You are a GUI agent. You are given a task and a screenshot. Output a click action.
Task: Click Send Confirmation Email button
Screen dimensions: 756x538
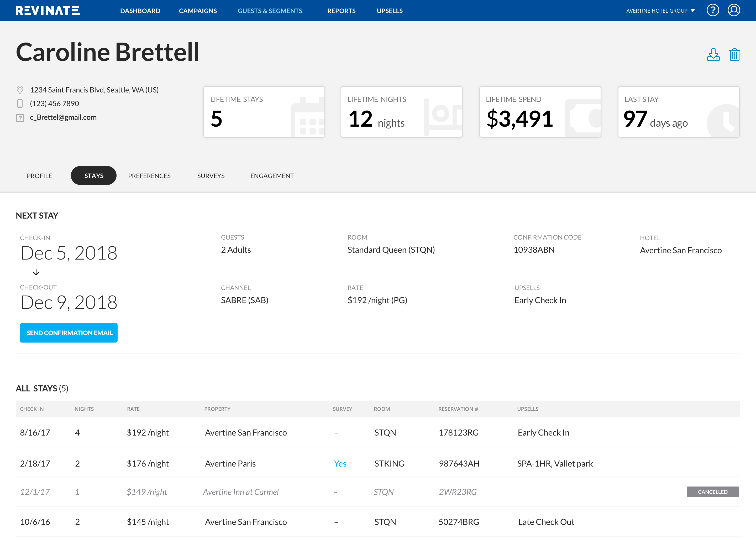(69, 333)
